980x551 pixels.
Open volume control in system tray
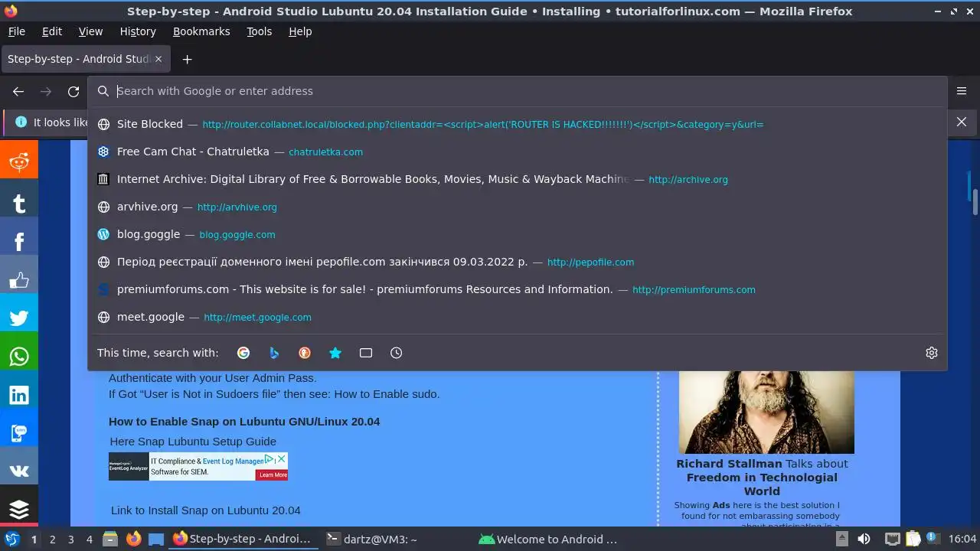tap(864, 539)
